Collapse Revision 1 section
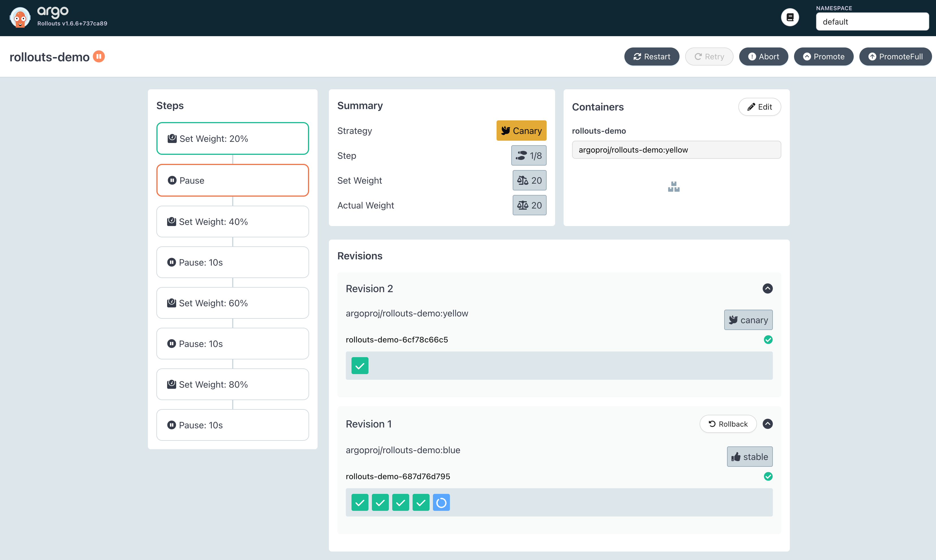 (767, 424)
